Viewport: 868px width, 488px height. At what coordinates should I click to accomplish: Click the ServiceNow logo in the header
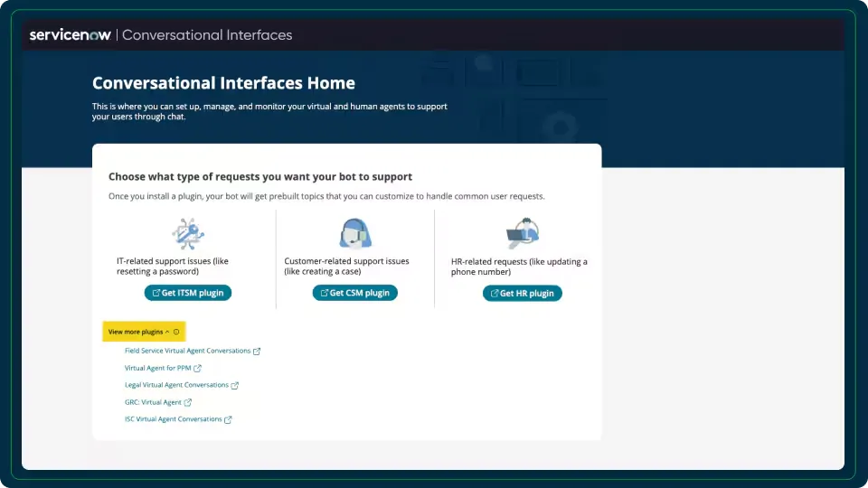click(71, 35)
